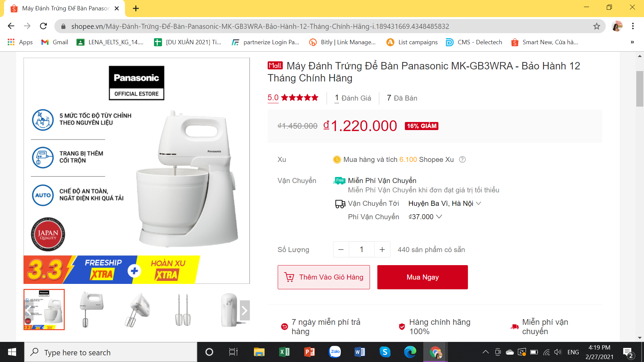Viewport: 644px width, 362px height.
Task: Open the Shopee Xu coin info tooltip
Action: pos(462,160)
